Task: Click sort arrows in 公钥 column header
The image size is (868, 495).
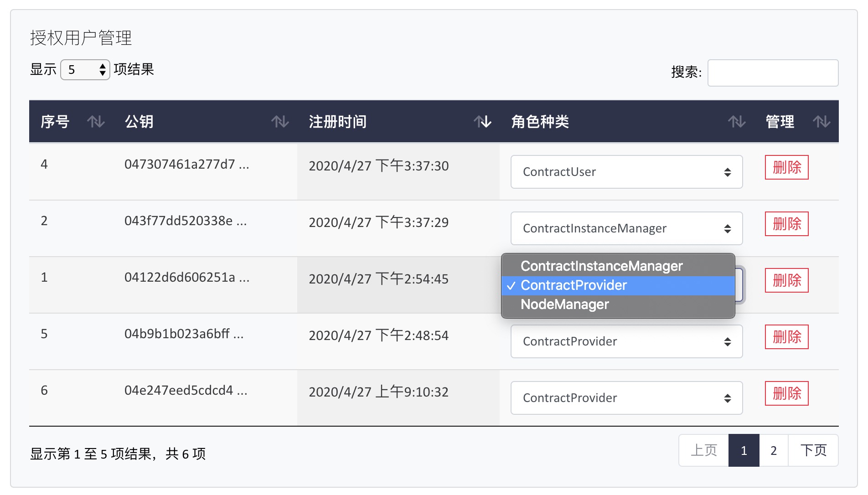Action: point(279,122)
